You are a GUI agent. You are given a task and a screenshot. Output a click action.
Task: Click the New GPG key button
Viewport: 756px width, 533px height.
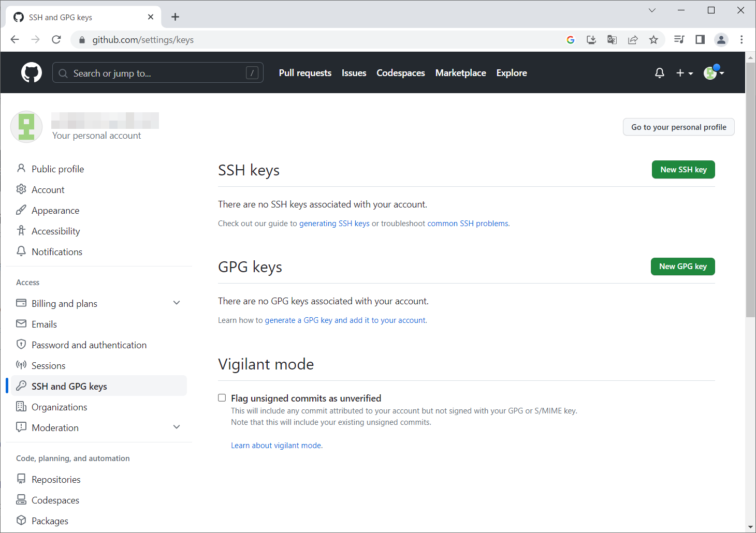pyautogui.click(x=682, y=266)
